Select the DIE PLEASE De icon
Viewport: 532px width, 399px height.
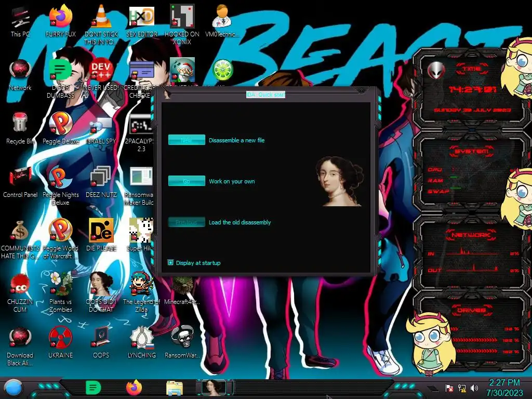tap(101, 235)
